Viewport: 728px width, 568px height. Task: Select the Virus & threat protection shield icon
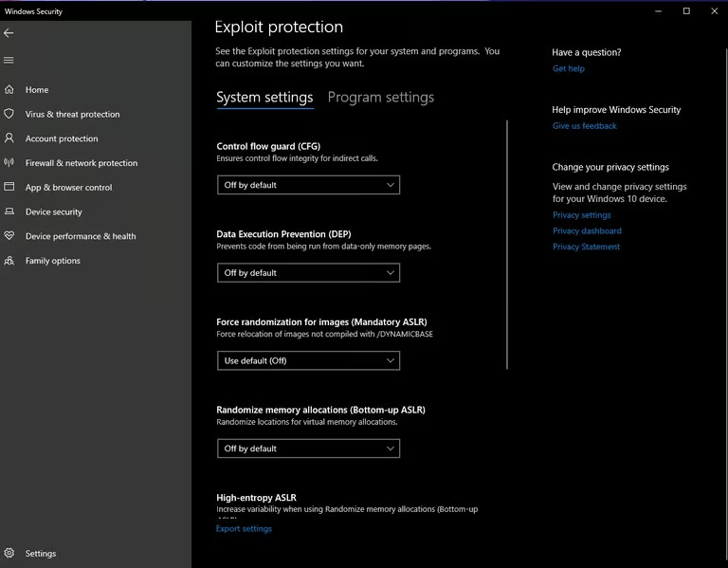pyautogui.click(x=9, y=115)
